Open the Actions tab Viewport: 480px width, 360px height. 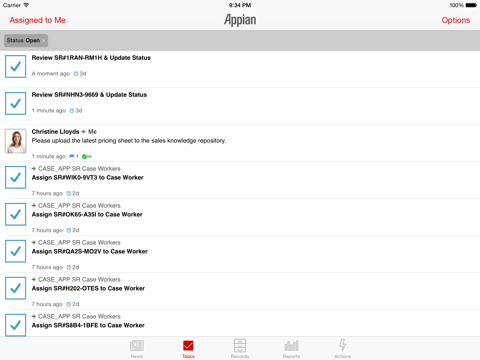(x=342, y=349)
